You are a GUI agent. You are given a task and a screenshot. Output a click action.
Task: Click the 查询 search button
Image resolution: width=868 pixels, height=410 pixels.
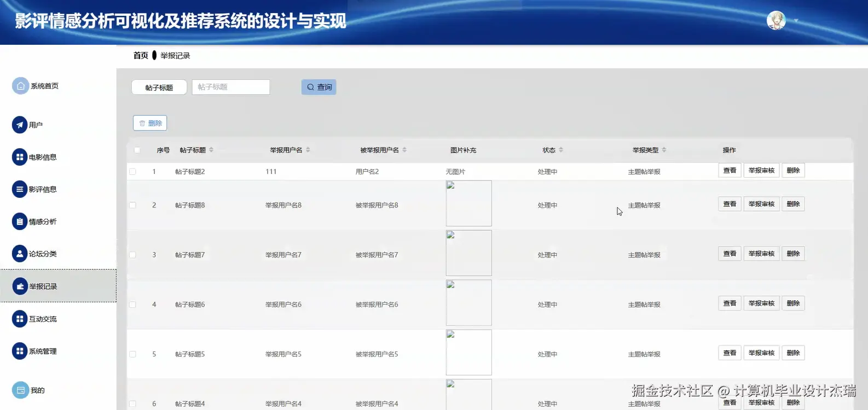[x=319, y=87]
